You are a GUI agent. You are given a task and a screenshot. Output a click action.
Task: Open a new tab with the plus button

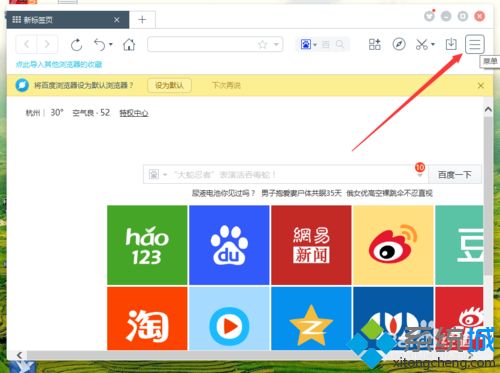[142, 20]
